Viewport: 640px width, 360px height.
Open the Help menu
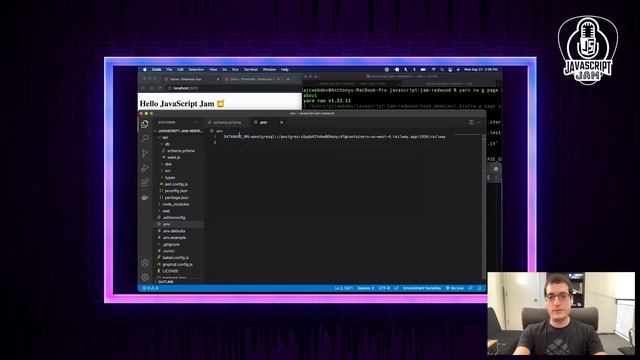pyautogui.click(x=284, y=70)
